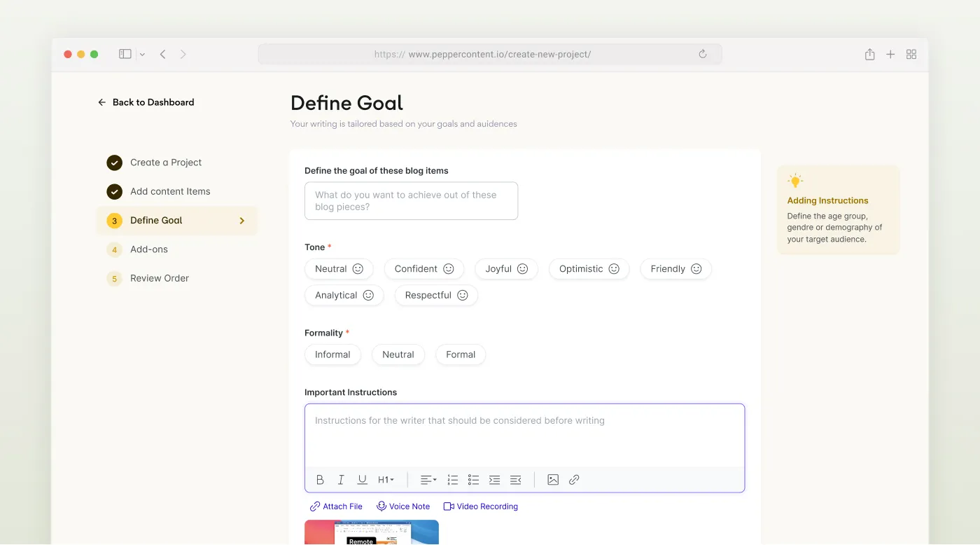The image size is (980, 545).
Task: Open the H1 heading style dropdown
Action: (386, 480)
